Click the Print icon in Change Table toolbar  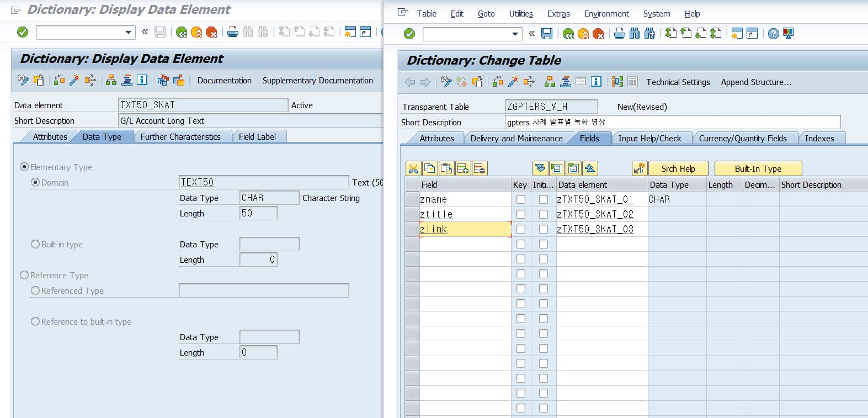tap(620, 34)
